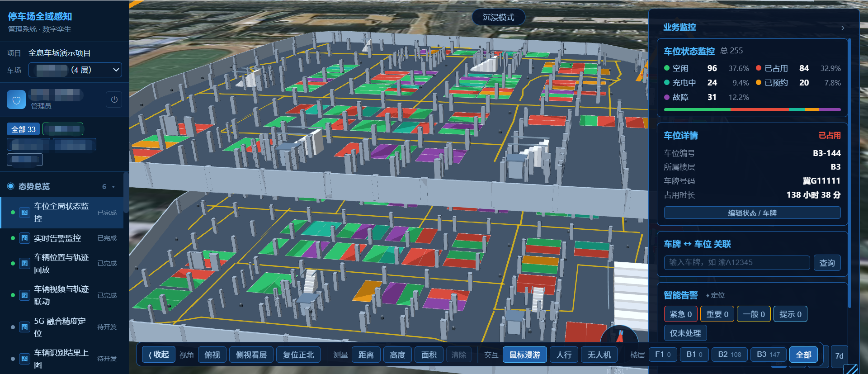
Task: Select the B3 147 floor tab
Action: click(x=769, y=355)
